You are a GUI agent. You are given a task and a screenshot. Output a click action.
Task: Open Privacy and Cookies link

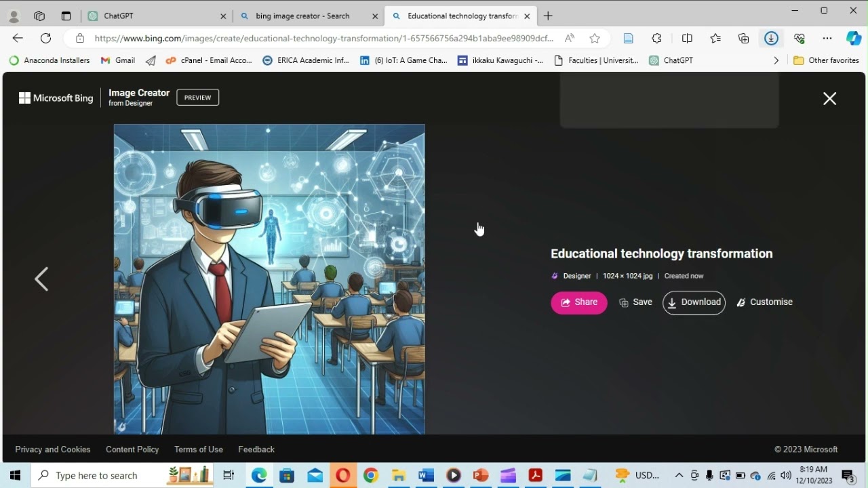(x=53, y=449)
